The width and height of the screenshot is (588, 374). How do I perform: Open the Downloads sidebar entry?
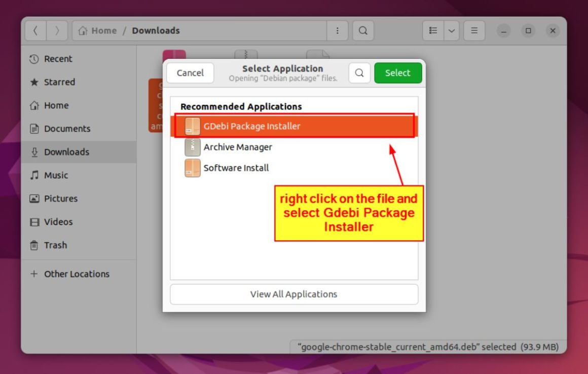(67, 152)
